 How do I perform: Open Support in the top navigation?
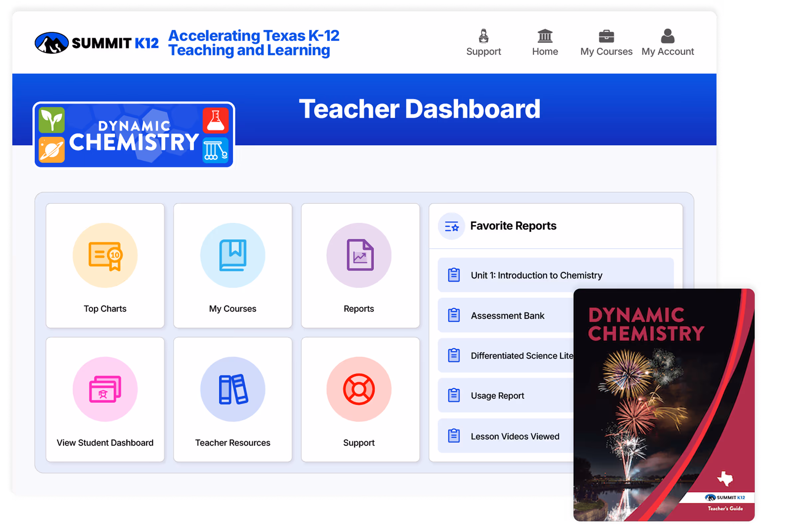tap(483, 43)
